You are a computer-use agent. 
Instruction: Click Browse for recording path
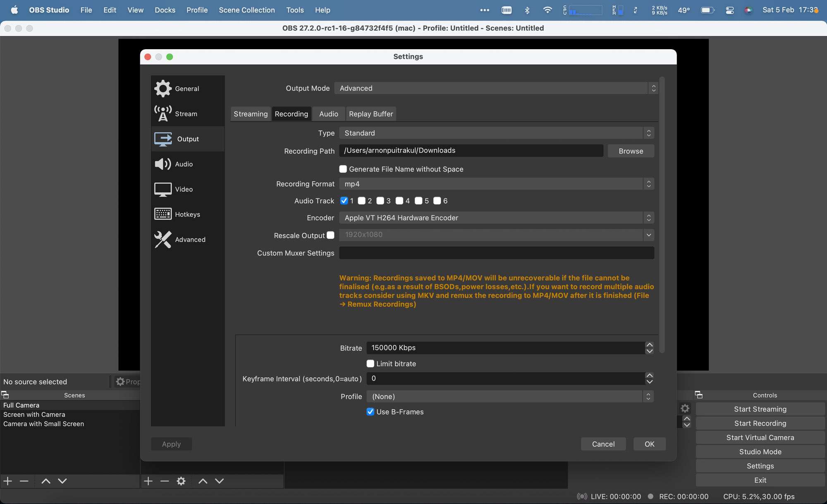tap(631, 151)
